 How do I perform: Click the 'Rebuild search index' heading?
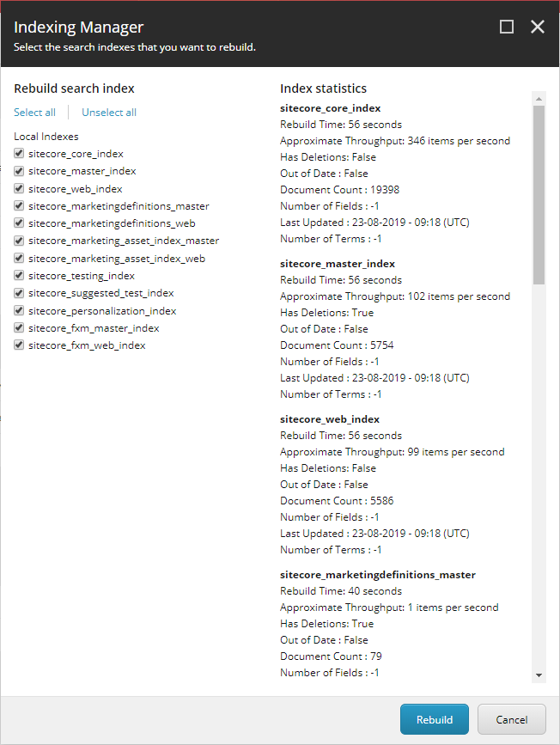[74, 89]
